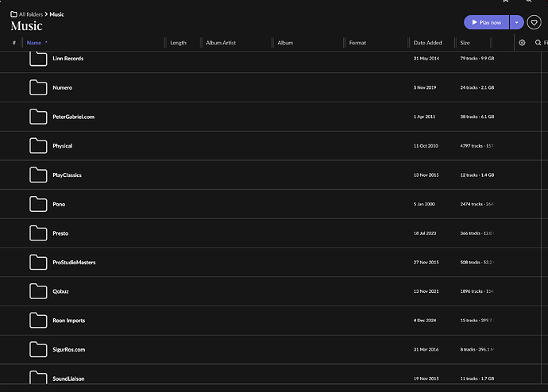Sort by the Date Added column
Viewport: 548px width, 392px height.
tap(427, 43)
